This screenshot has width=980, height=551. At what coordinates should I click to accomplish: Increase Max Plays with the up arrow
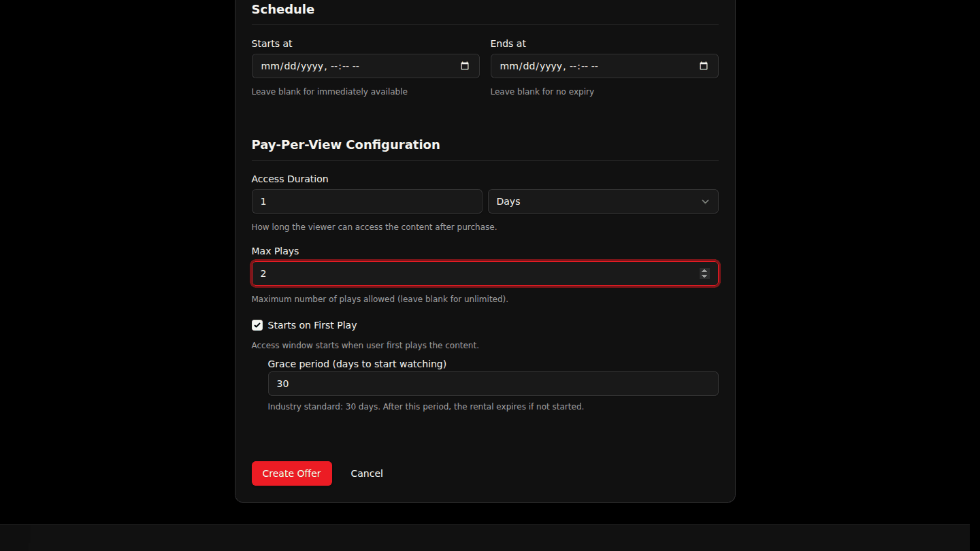(704, 271)
